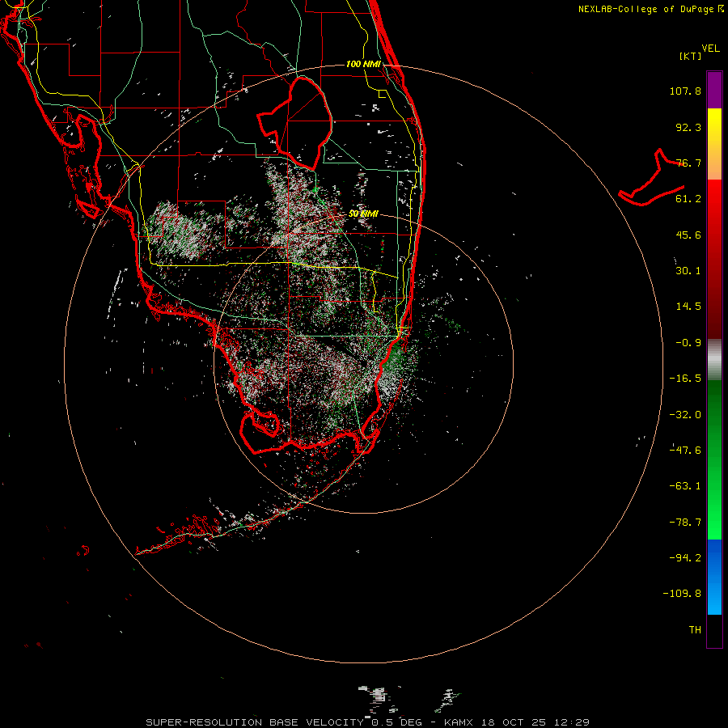The width and height of the screenshot is (728, 728).
Task: Click the 50 NMI range ring label
Action: 363,214
